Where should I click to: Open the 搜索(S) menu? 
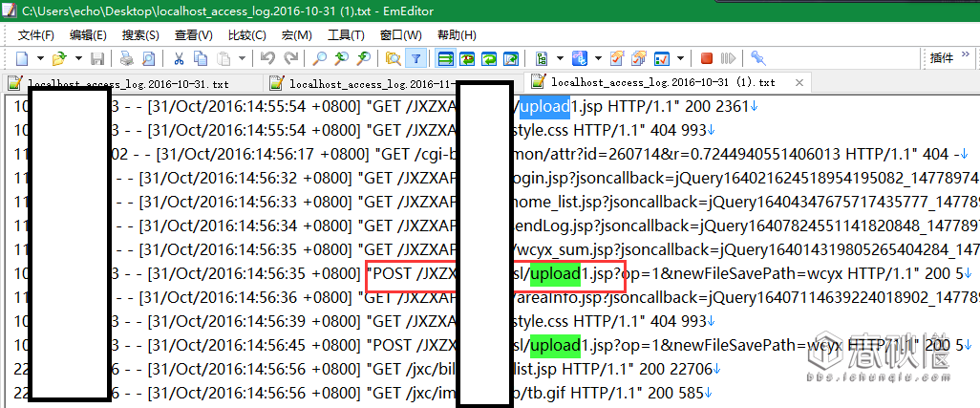tap(140, 35)
